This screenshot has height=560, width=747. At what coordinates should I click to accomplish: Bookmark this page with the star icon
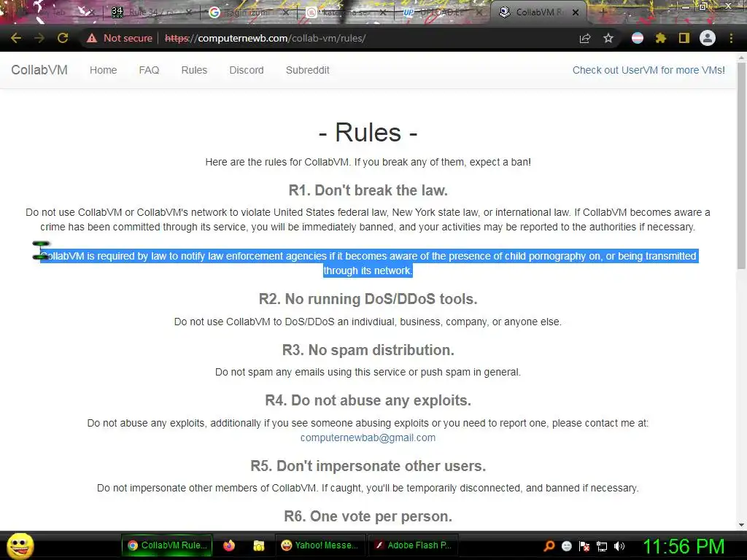point(608,38)
